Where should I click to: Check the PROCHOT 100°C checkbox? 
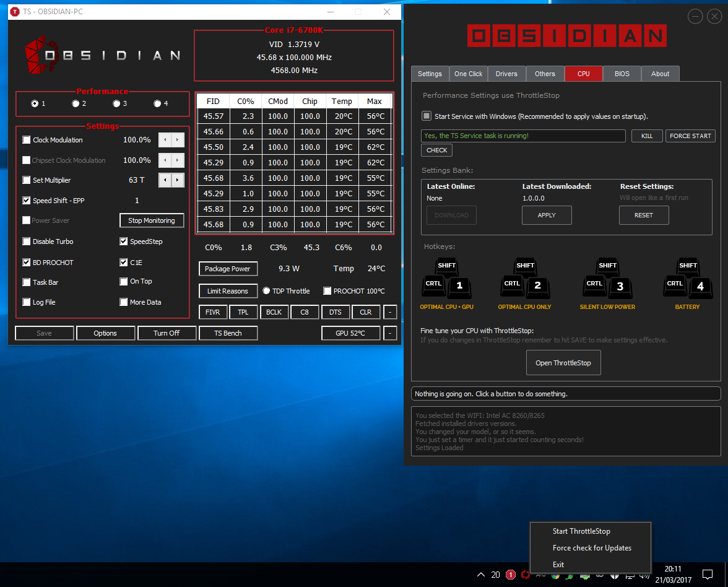pyautogui.click(x=327, y=291)
